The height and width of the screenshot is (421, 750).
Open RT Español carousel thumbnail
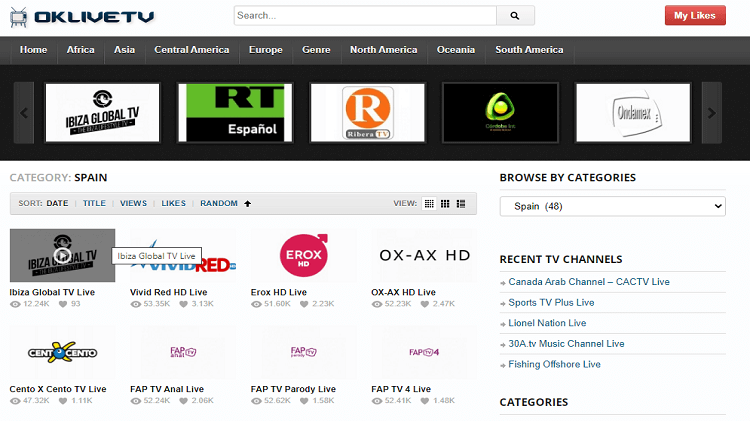click(235, 113)
